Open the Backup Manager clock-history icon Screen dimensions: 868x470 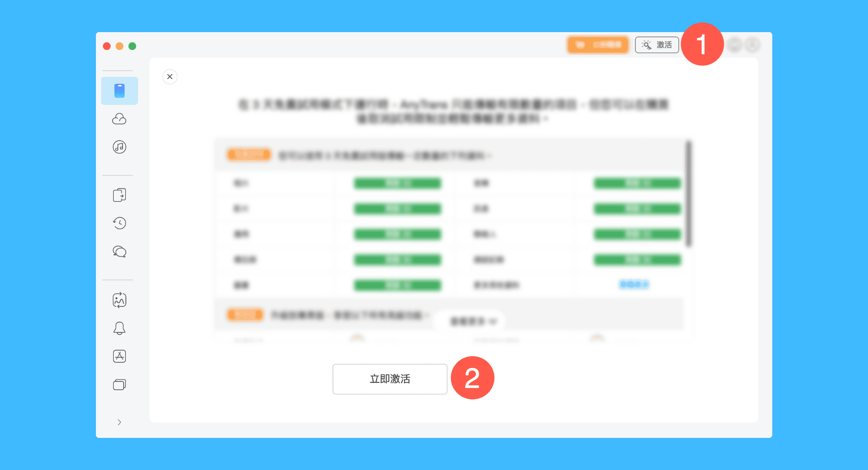(x=119, y=223)
